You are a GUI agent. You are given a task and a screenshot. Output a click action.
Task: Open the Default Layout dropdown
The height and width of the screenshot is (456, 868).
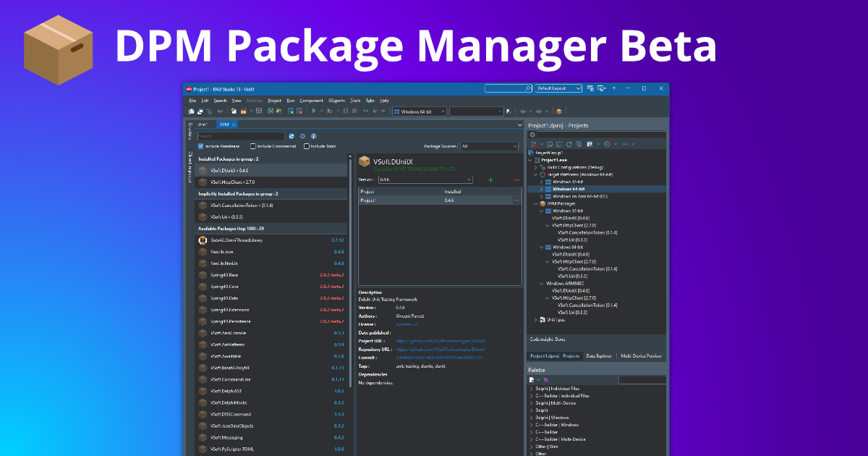[558, 88]
